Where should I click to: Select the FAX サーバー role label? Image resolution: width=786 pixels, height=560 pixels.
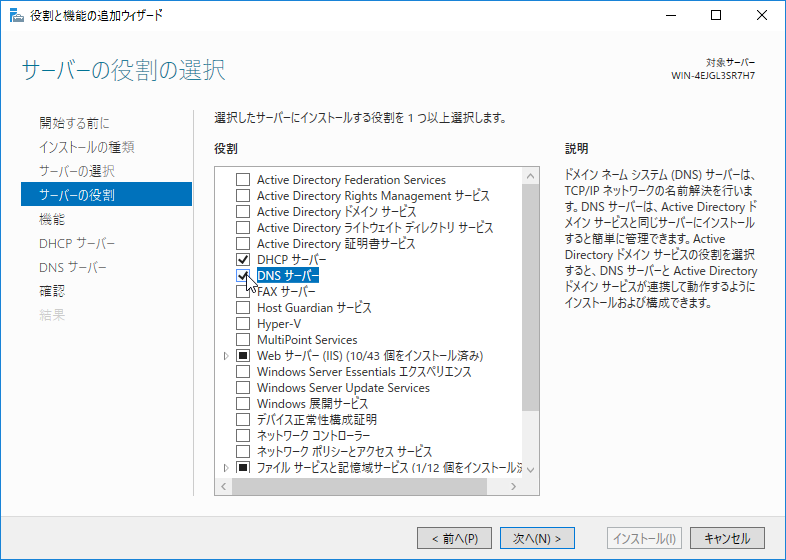pos(286,292)
